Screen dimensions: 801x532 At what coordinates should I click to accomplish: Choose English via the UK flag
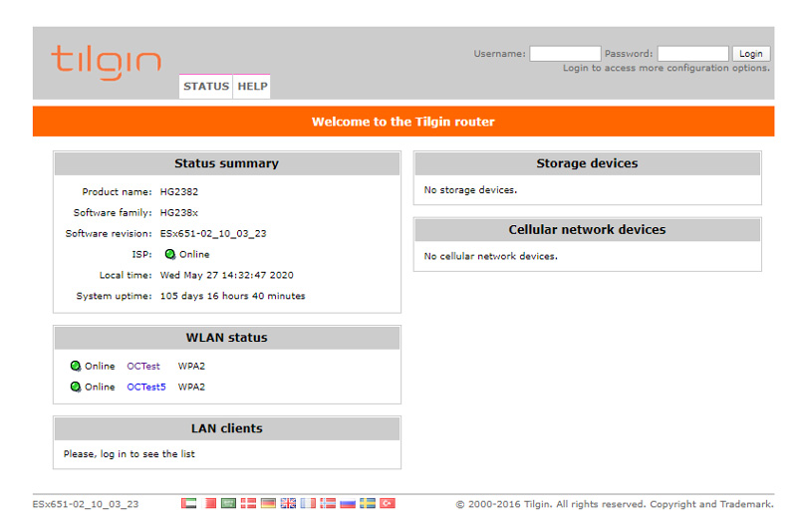(x=288, y=503)
